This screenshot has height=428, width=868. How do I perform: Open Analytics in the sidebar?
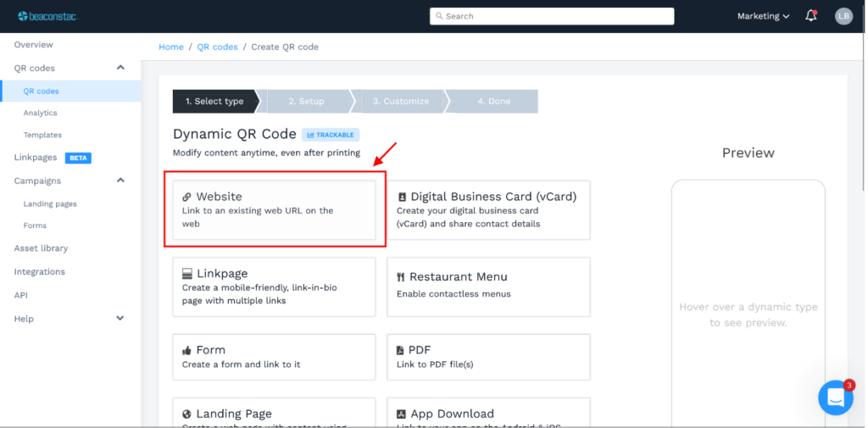coord(41,113)
